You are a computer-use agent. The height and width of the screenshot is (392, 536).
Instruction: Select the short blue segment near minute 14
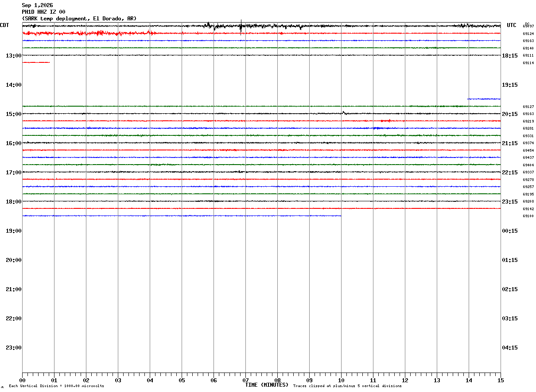(484, 99)
